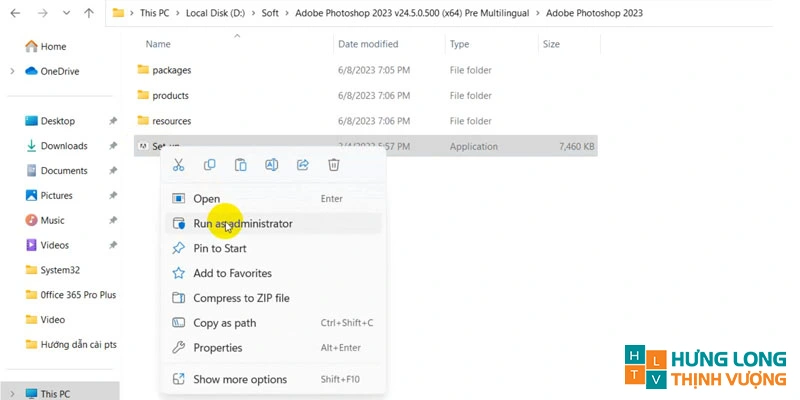Viewport: 800px width, 400px height.
Task: Sort files by Size column header
Action: (551, 44)
